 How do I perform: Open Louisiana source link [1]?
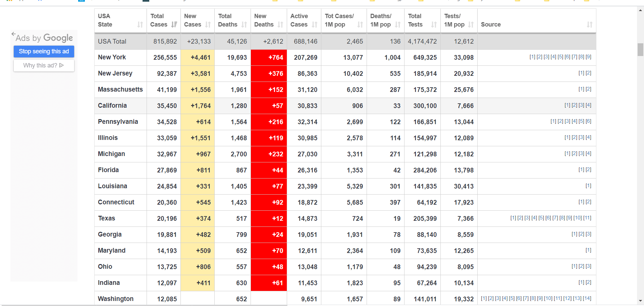(588, 186)
